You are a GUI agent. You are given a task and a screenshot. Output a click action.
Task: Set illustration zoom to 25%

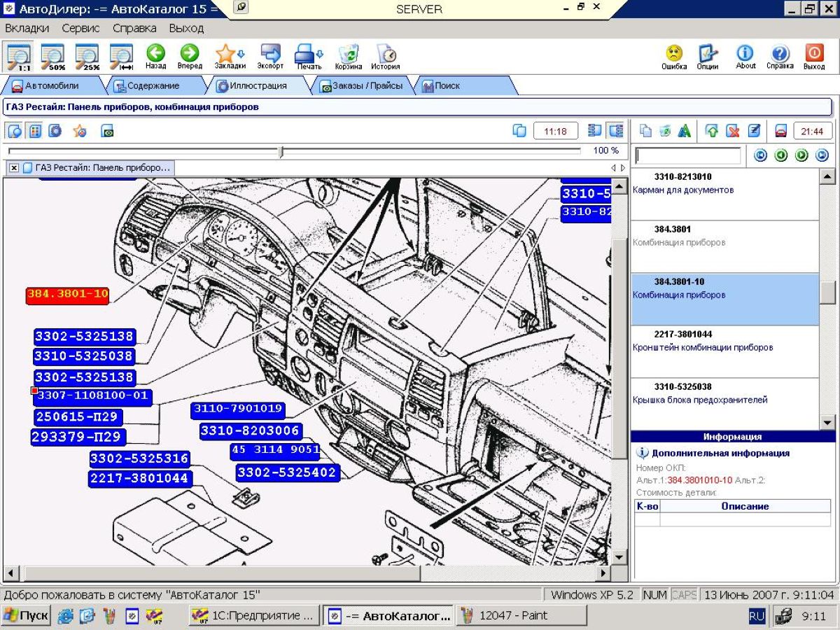coord(87,56)
